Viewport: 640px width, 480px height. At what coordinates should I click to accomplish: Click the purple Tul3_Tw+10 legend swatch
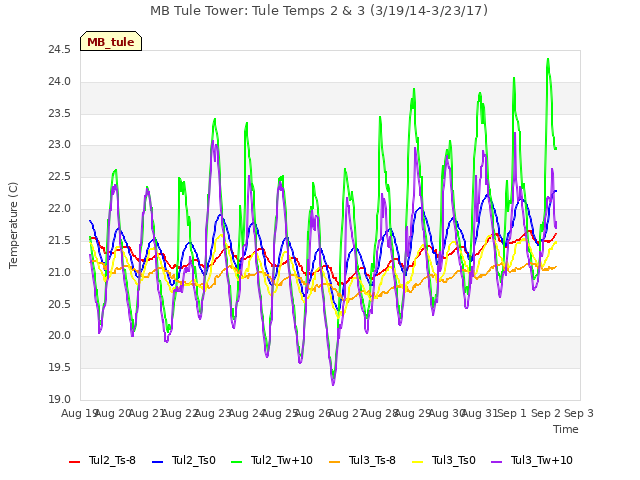pyautogui.click(x=497, y=462)
